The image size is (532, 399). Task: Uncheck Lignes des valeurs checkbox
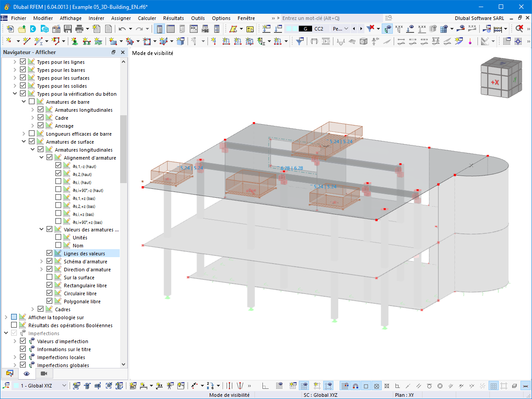pos(50,254)
